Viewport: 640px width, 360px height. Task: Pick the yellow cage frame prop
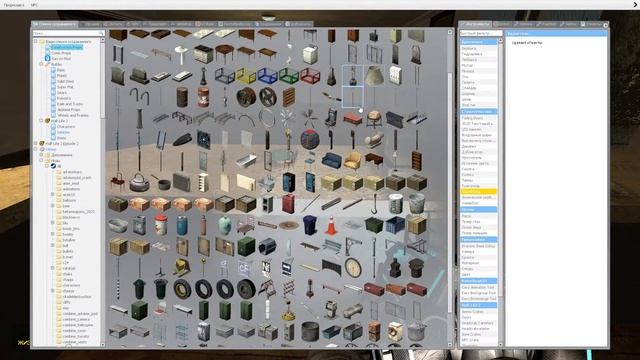[x=246, y=77]
